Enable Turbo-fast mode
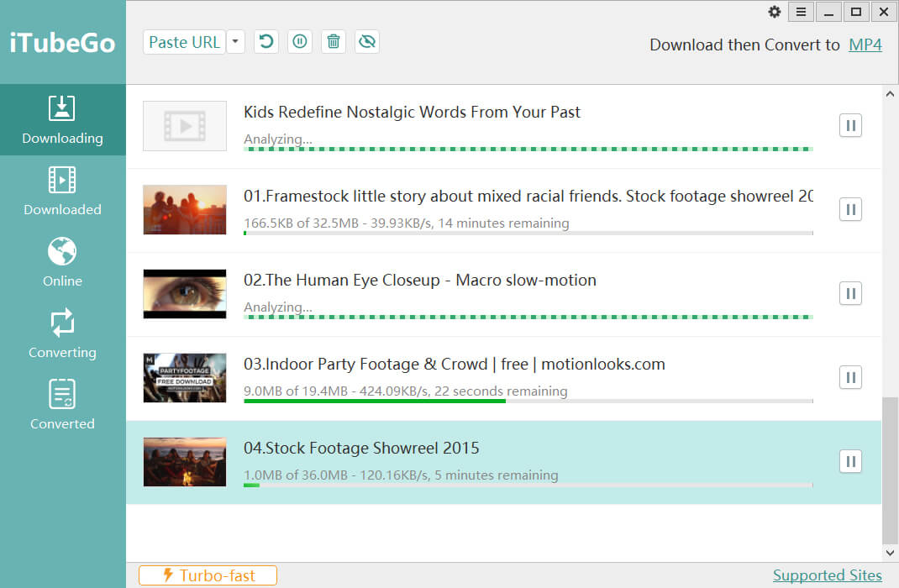Screen dimensions: 899x588 [x=208, y=575]
